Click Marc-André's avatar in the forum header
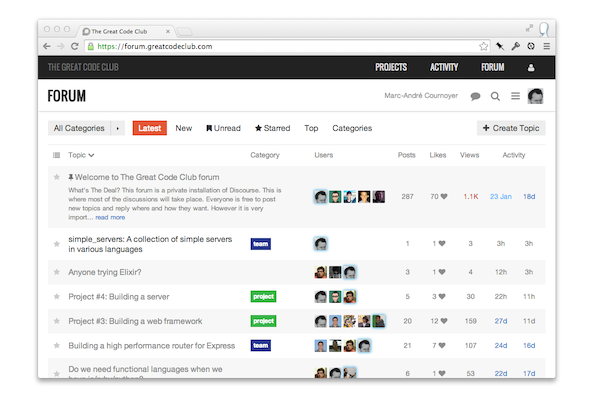The image size is (599, 410). tap(535, 96)
